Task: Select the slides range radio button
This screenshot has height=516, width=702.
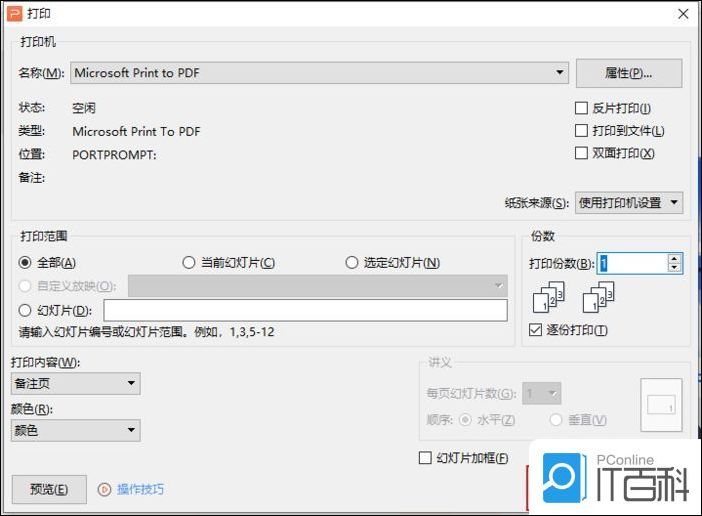Action: (25, 310)
